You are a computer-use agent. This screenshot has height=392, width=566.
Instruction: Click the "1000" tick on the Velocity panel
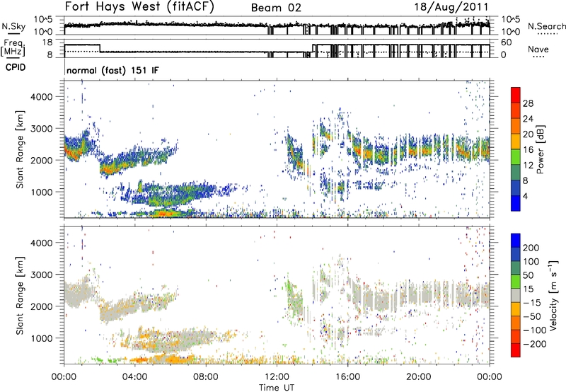[41, 338]
